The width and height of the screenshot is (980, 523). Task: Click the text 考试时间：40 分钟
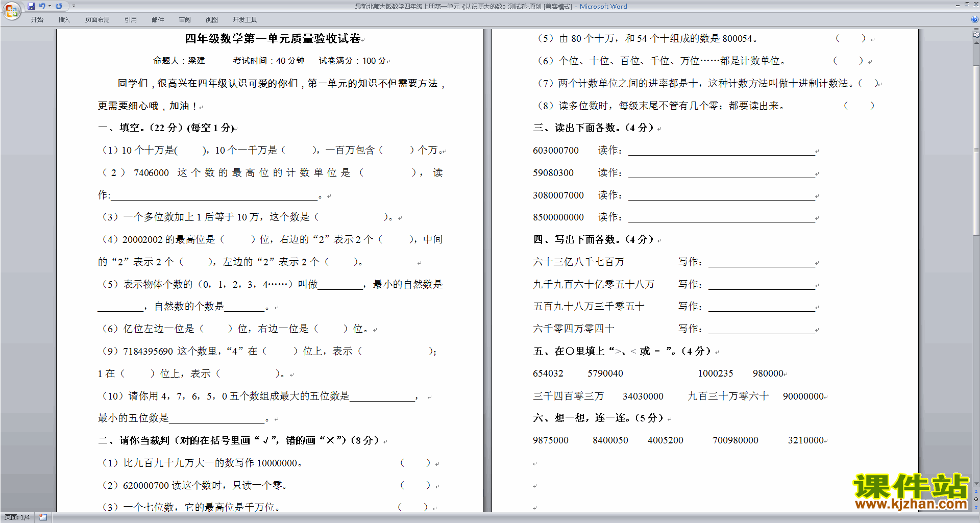coord(268,61)
